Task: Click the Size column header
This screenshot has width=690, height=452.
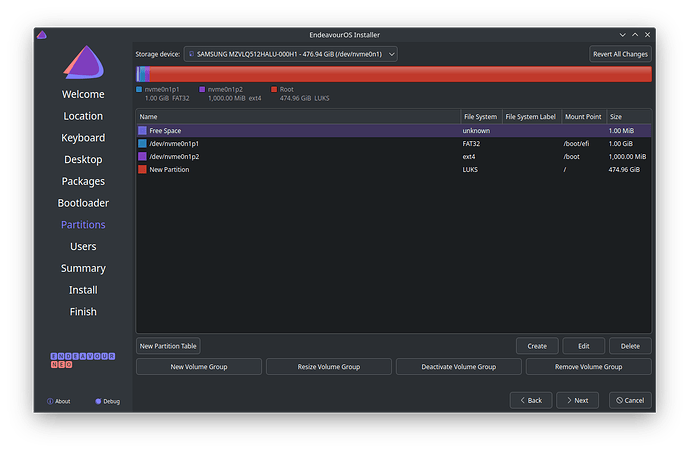Action: click(628, 117)
